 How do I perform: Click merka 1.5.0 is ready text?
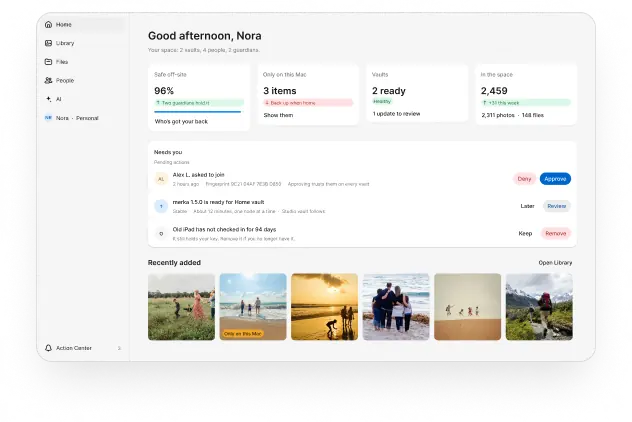click(x=218, y=202)
